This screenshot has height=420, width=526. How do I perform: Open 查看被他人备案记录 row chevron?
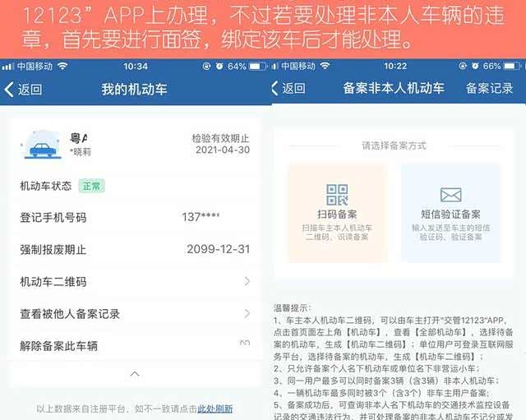(x=247, y=314)
